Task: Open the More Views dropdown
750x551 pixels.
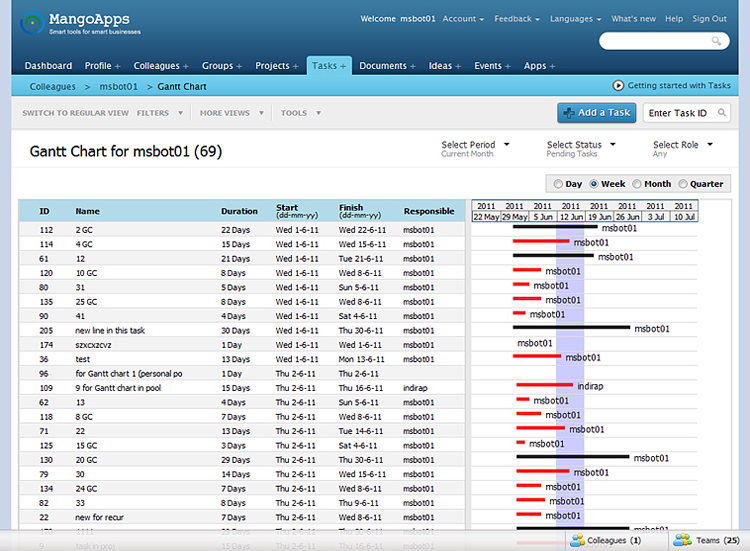Action: (x=232, y=113)
